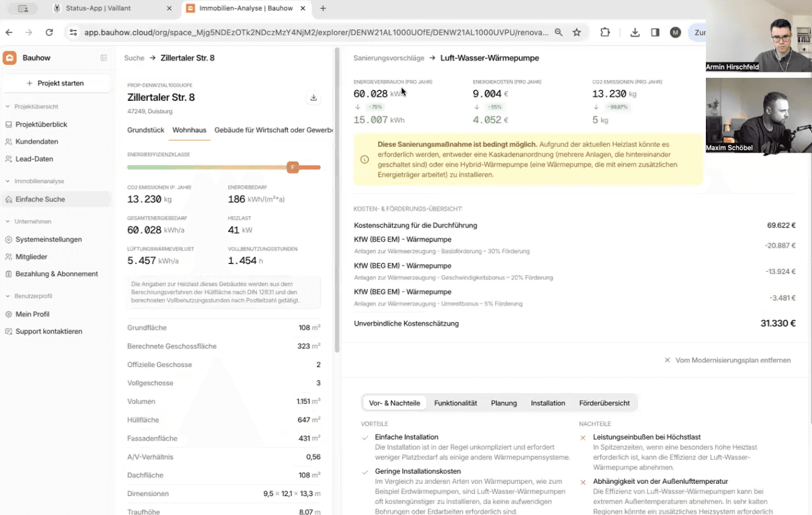
Task: Click the Support kontaktieren icon
Action: (x=9, y=331)
